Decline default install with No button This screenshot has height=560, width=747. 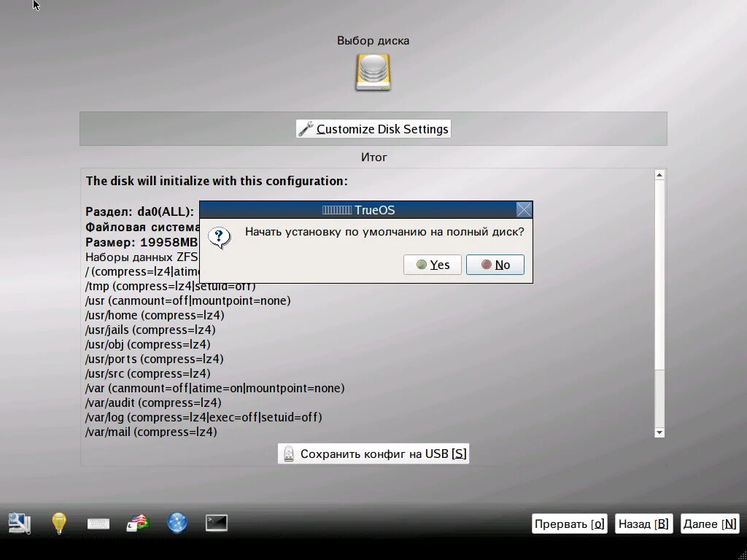[495, 265]
